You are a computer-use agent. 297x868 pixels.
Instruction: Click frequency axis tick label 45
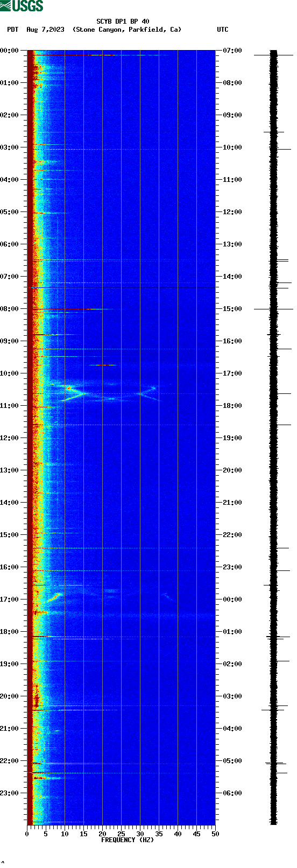(x=196, y=834)
